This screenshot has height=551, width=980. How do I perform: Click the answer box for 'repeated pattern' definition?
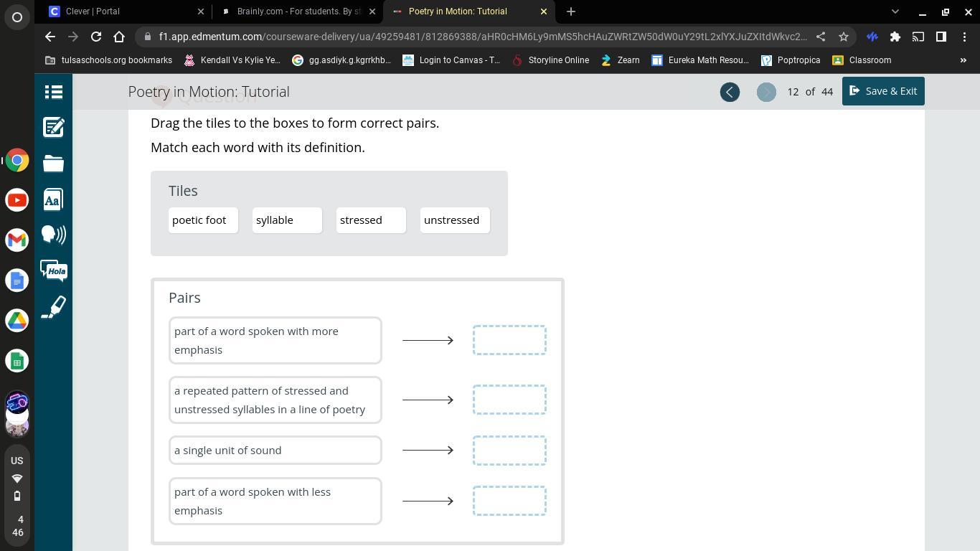pos(509,400)
